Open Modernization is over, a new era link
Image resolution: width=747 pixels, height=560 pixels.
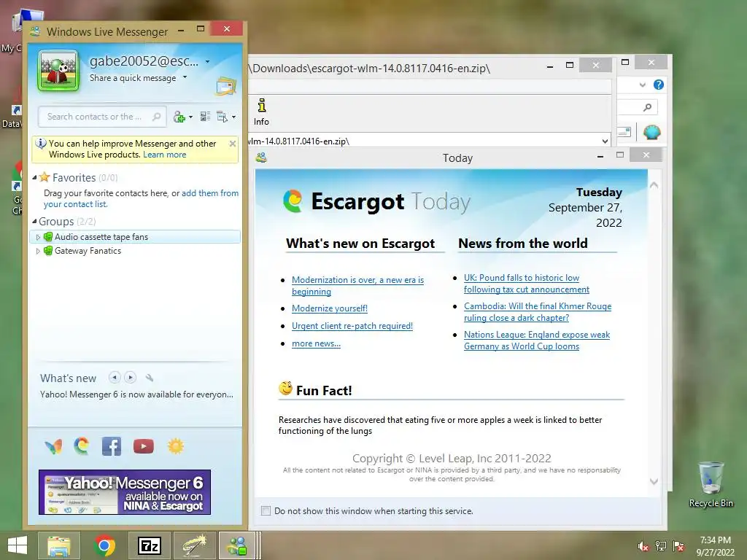click(x=357, y=286)
